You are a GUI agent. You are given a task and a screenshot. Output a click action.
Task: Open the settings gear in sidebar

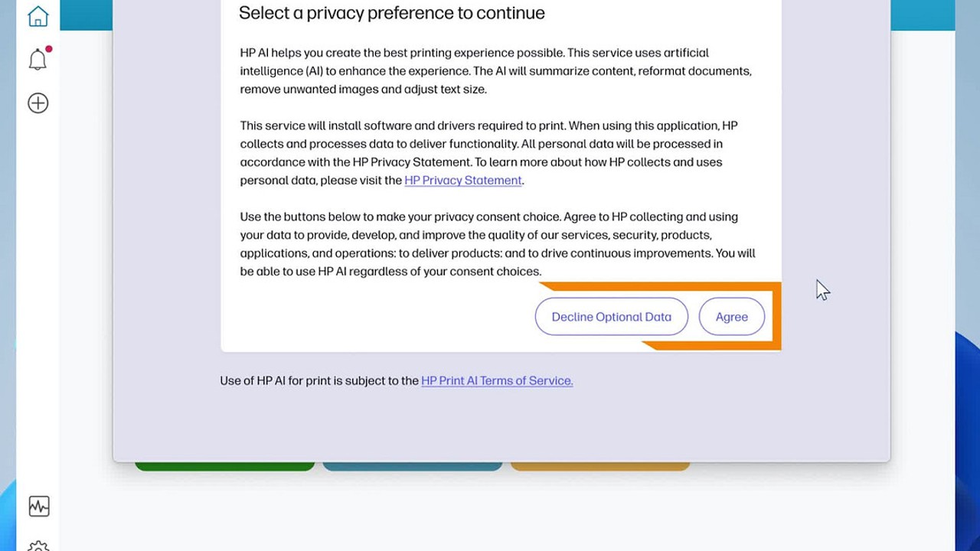tap(38, 546)
